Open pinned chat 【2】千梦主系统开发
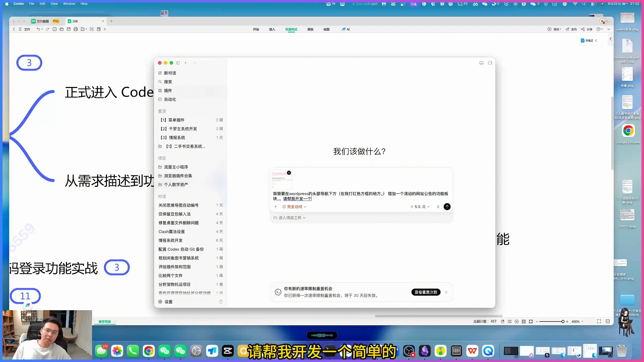 click(191, 129)
